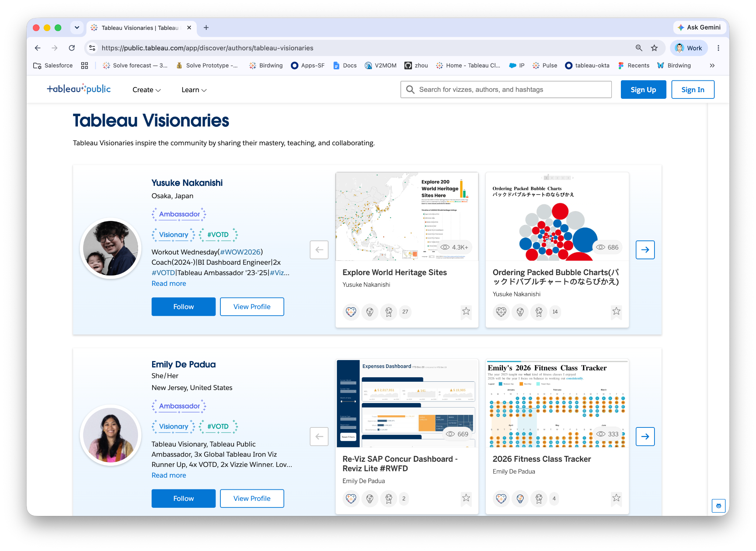Screen dimensions: 756x551
Task: View Profile for Yusuke Nakanishi
Action: 252,306
